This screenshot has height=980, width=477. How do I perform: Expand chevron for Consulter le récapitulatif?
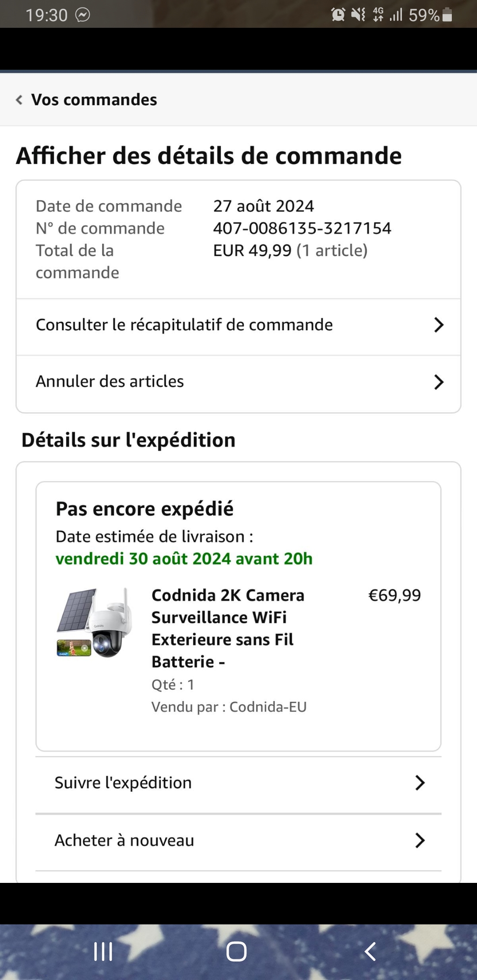click(x=438, y=325)
